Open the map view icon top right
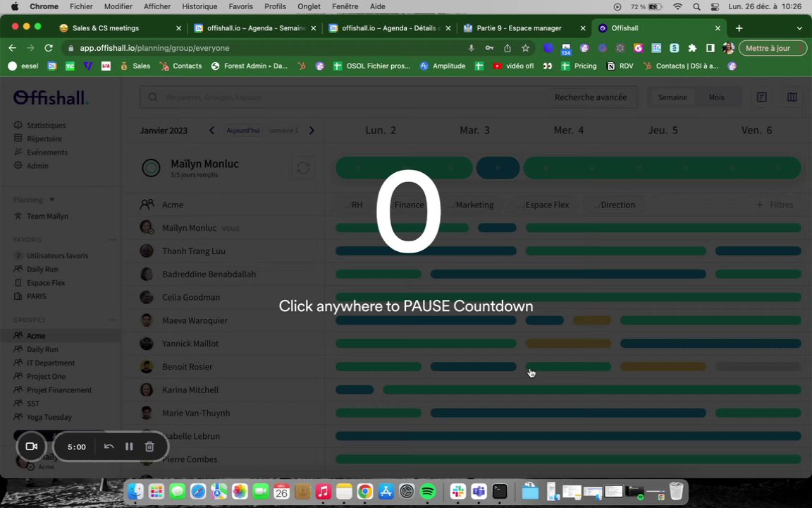The image size is (812, 508). click(792, 97)
